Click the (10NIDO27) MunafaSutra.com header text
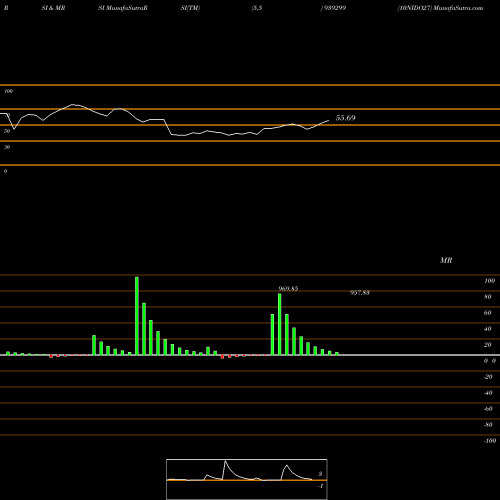Viewport: 500px width, 500px height. pos(440,8)
